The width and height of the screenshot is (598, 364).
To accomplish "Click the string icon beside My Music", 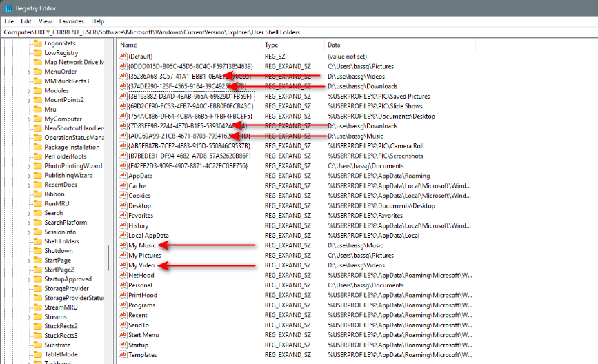I will [x=123, y=245].
